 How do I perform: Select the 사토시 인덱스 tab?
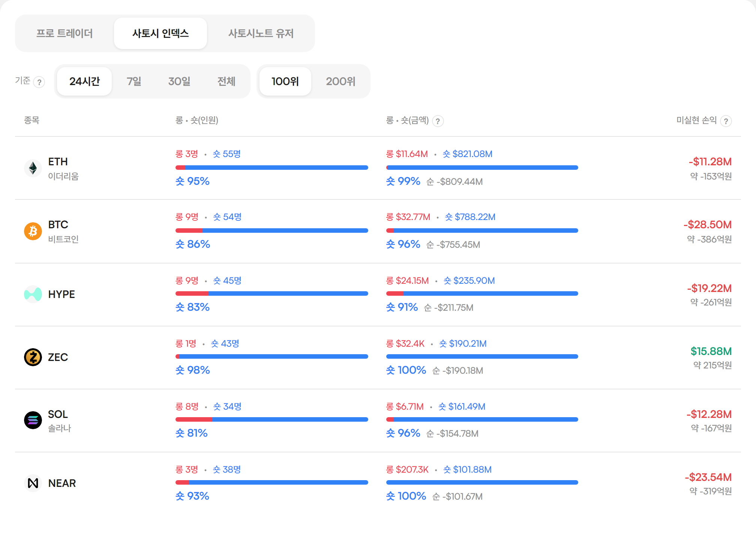tap(160, 33)
